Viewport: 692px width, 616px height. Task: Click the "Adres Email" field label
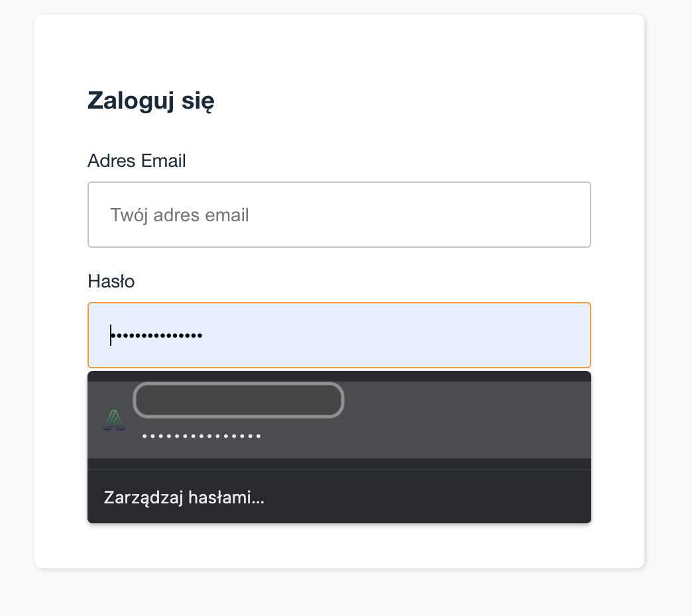pyautogui.click(x=137, y=160)
